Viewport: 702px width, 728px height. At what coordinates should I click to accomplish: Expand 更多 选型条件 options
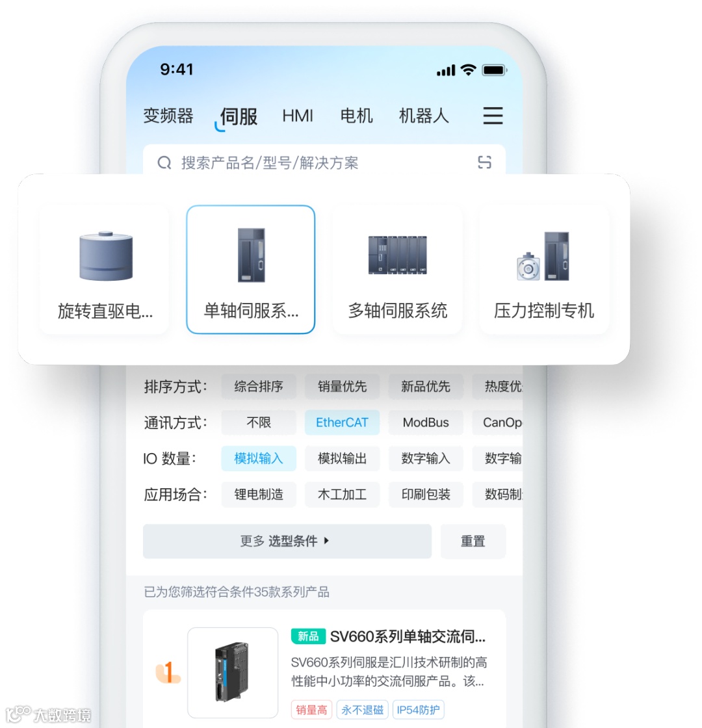(x=287, y=541)
